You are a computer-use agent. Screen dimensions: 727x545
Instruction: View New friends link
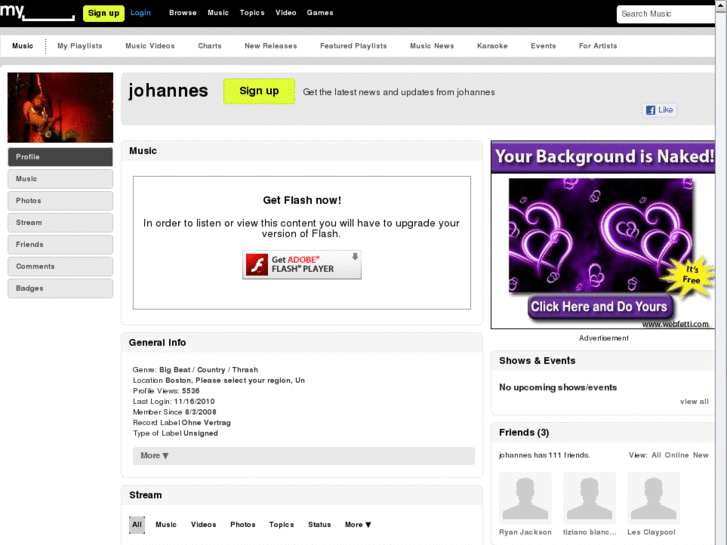pyautogui.click(x=701, y=455)
